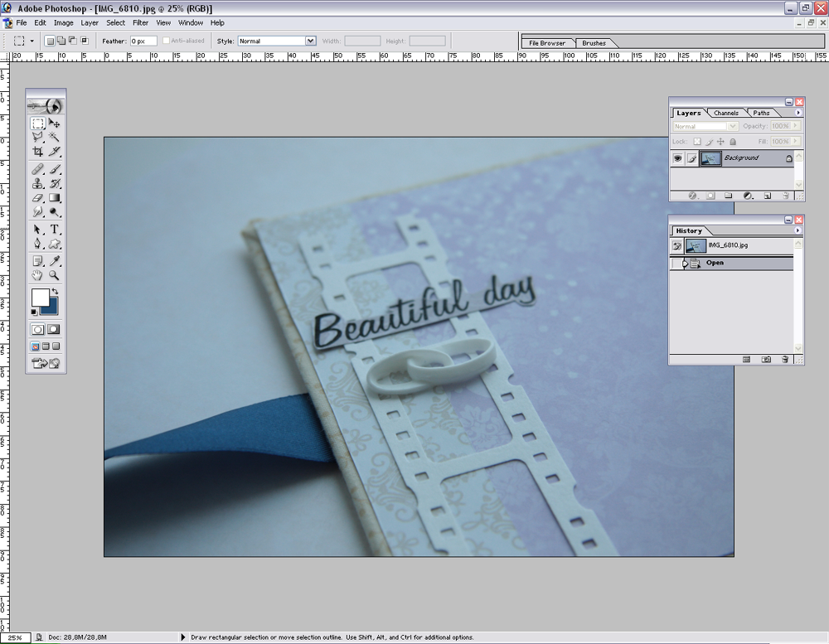Create new layer in Layers panel
Viewport: 829px width, 644px height.
[767, 196]
